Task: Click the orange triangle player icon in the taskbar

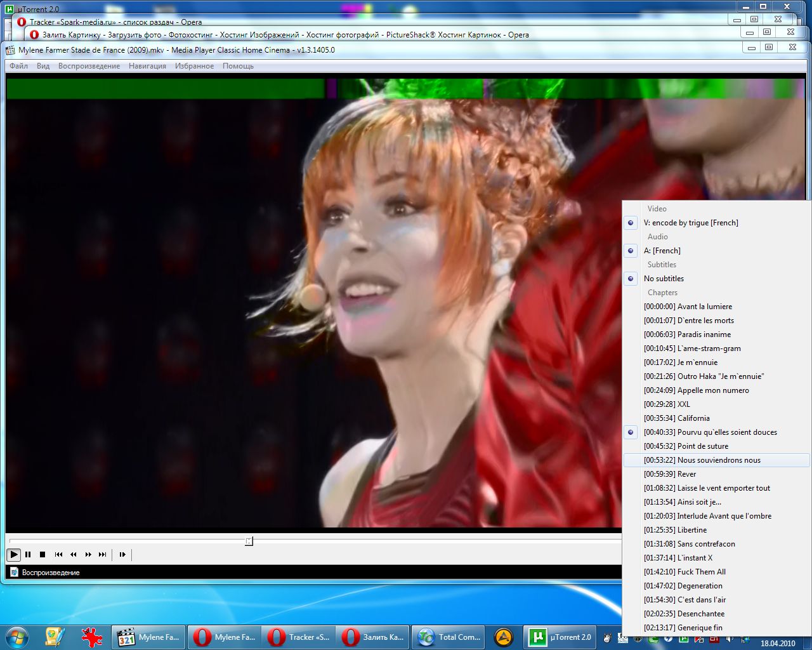Action: pos(503,637)
